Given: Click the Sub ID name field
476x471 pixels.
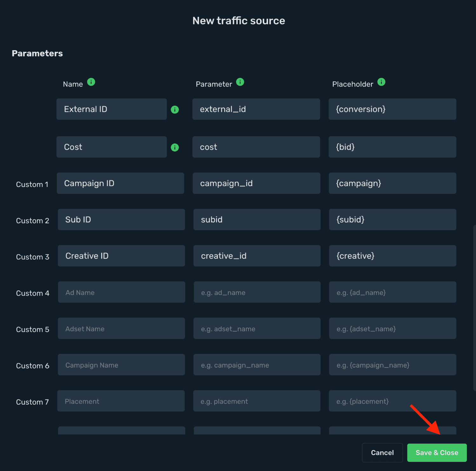Looking at the screenshot, I should pyautogui.click(x=121, y=219).
